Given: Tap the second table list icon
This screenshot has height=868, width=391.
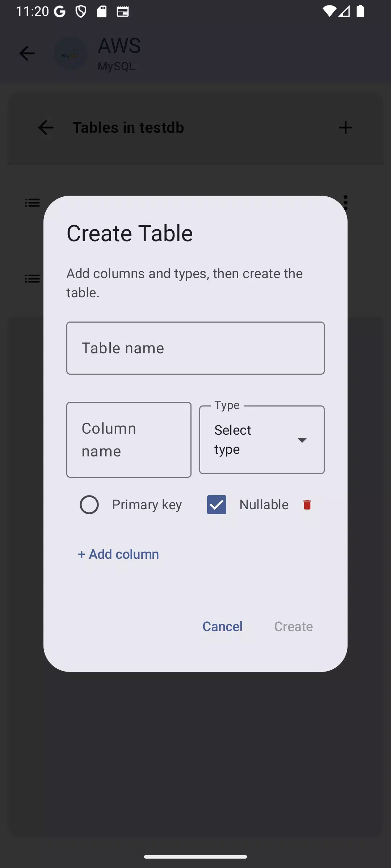Looking at the screenshot, I should click(32, 278).
